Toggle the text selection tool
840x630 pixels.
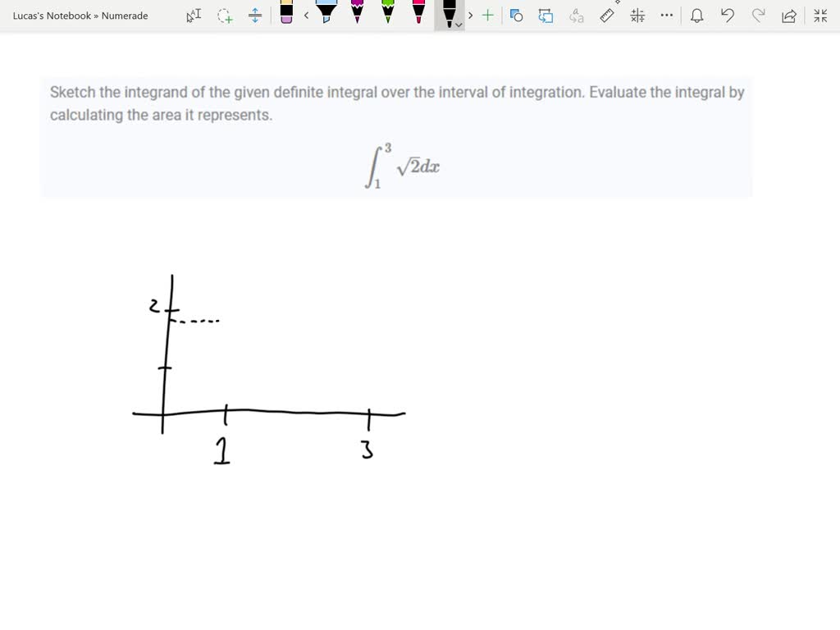(194, 15)
